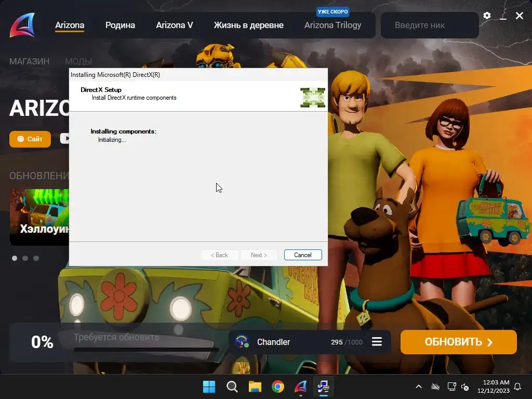532x399 pixels.
Task: Click the Требуется обновить status text
Action: pyautogui.click(x=116, y=337)
